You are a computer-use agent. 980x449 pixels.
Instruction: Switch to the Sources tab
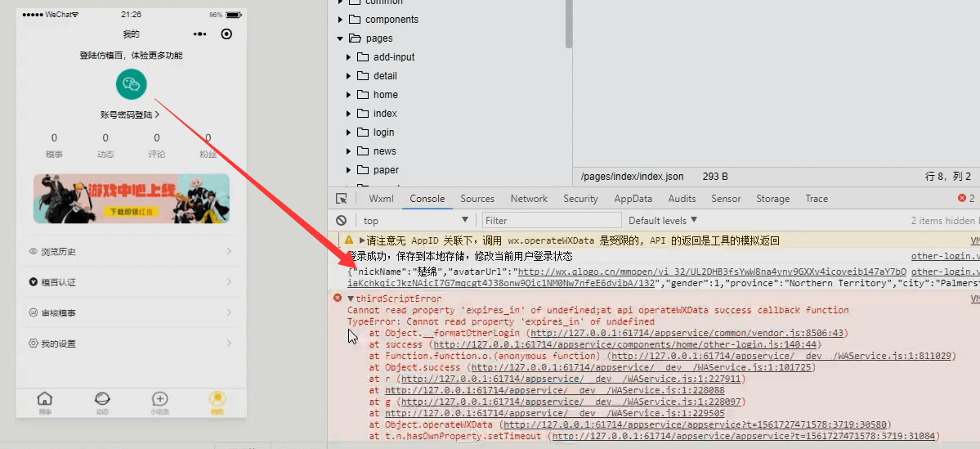(x=477, y=198)
